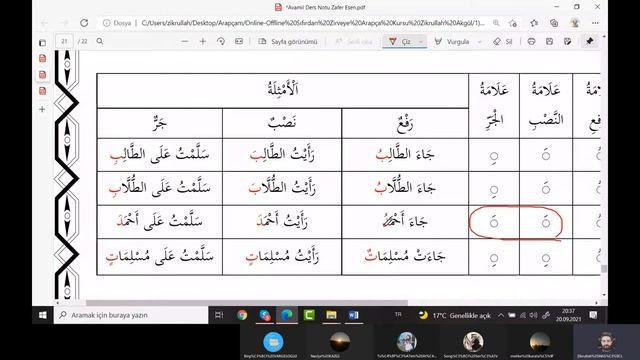Click the zoom magnifier icon in address bar
640x360 pixels.
(496, 23)
